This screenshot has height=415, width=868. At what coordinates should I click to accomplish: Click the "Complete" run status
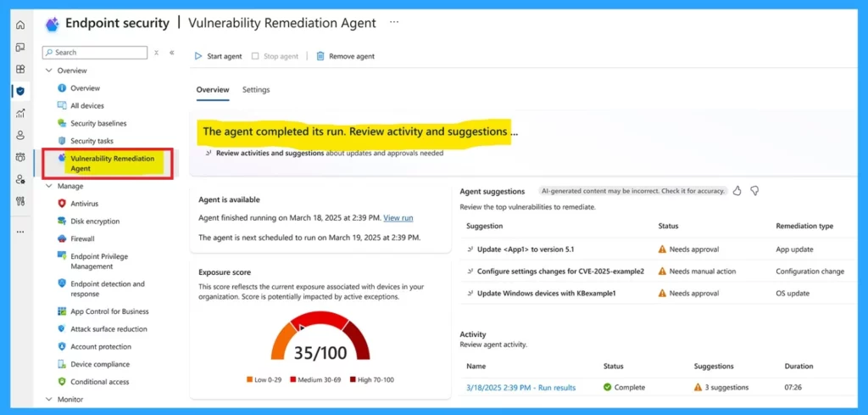(625, 387)
